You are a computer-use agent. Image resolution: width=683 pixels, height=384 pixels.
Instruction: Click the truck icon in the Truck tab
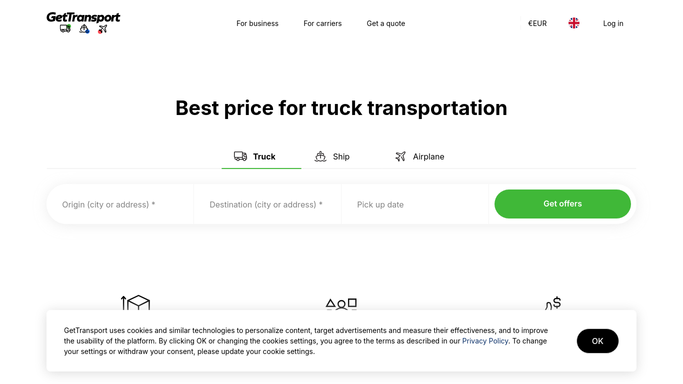240,156
